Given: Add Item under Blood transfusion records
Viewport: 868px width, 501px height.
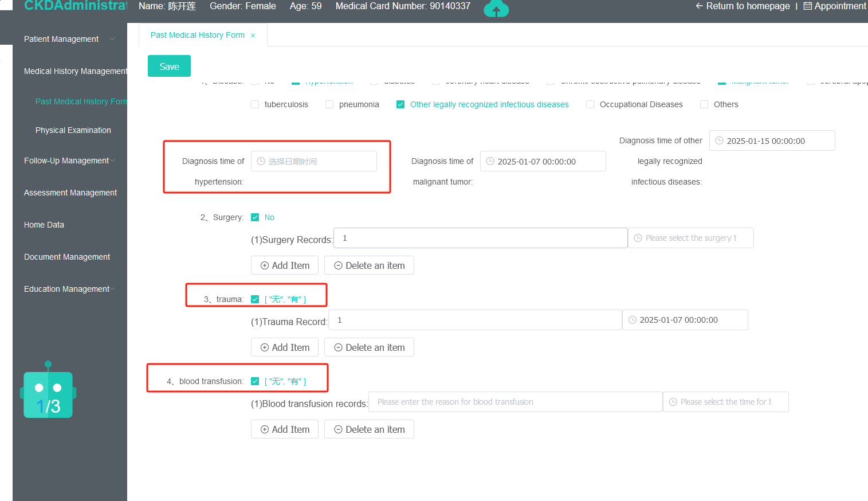Looking at the screenshot, I should point(285,429).
